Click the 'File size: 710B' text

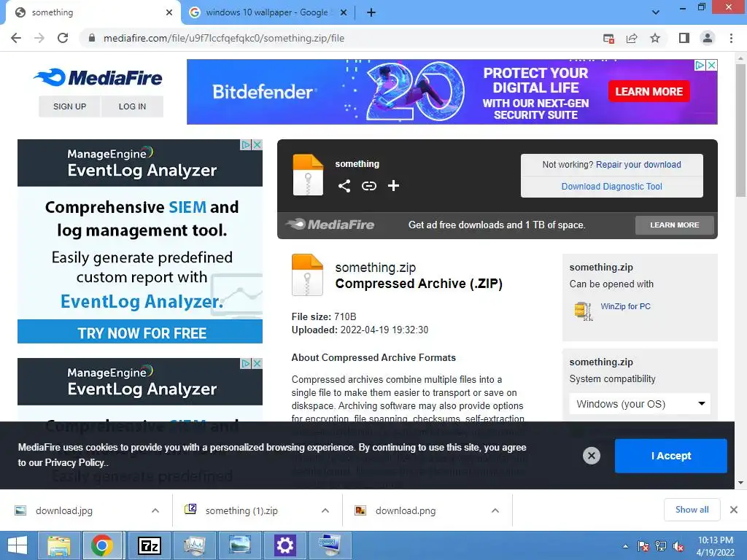point(324,316)
